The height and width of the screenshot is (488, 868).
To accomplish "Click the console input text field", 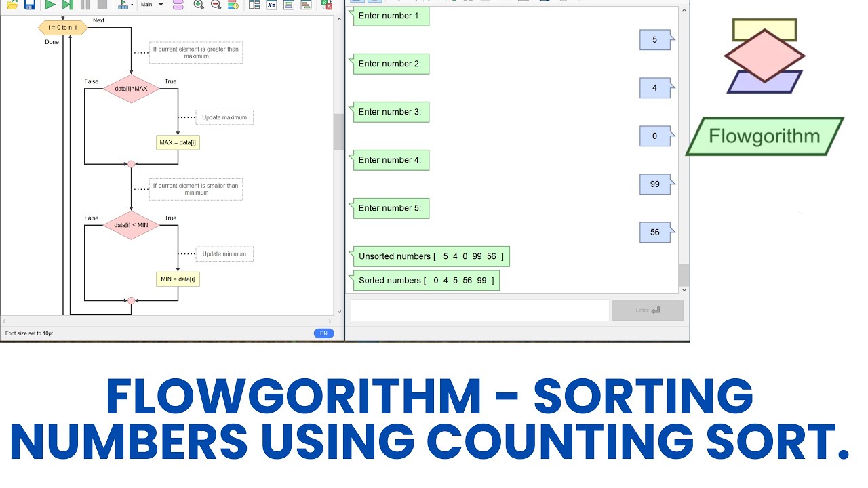I will pos(480,310).
